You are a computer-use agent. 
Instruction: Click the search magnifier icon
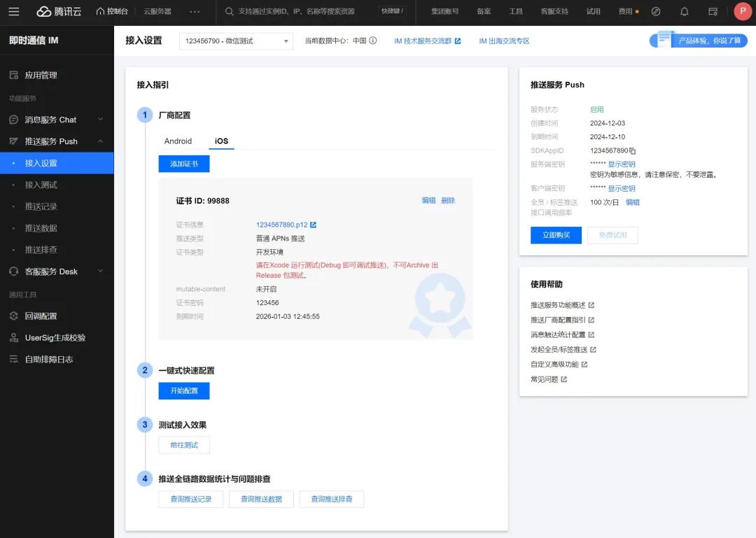pyautogui.click(x=230, y=12)
